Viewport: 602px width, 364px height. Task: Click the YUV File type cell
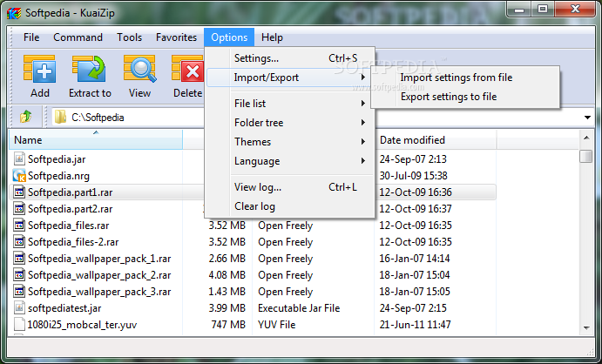coord(277,325)
